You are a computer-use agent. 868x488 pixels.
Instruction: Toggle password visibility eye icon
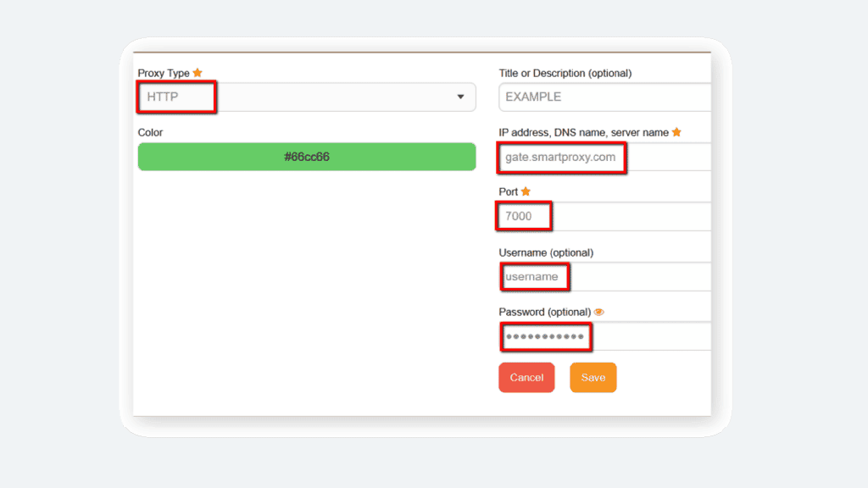(x=599, y=312)
